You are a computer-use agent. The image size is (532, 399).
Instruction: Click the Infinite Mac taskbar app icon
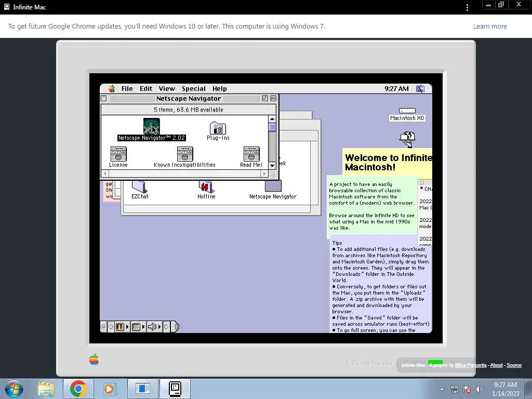point(175,389)
